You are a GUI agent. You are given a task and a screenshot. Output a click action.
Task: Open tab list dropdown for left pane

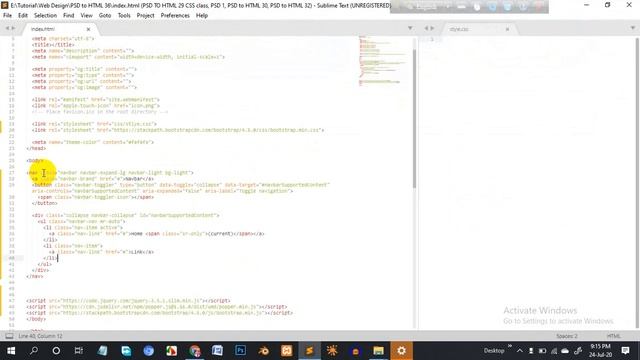(x=410, y=28)
